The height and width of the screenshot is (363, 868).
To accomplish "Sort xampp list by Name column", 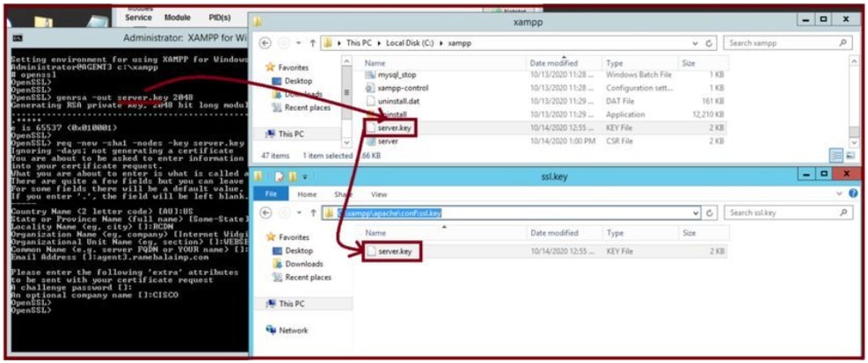I will (x=375, y=63).
